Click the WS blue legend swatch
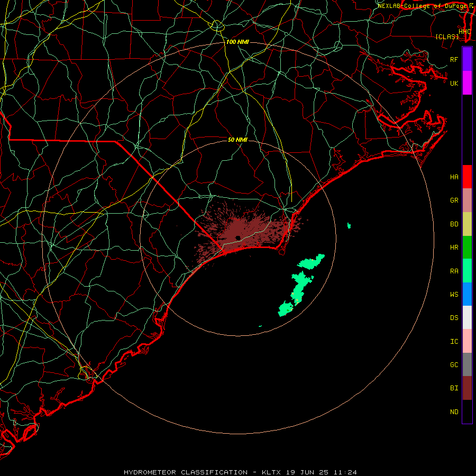476x476 pixels. pos(467,294)
